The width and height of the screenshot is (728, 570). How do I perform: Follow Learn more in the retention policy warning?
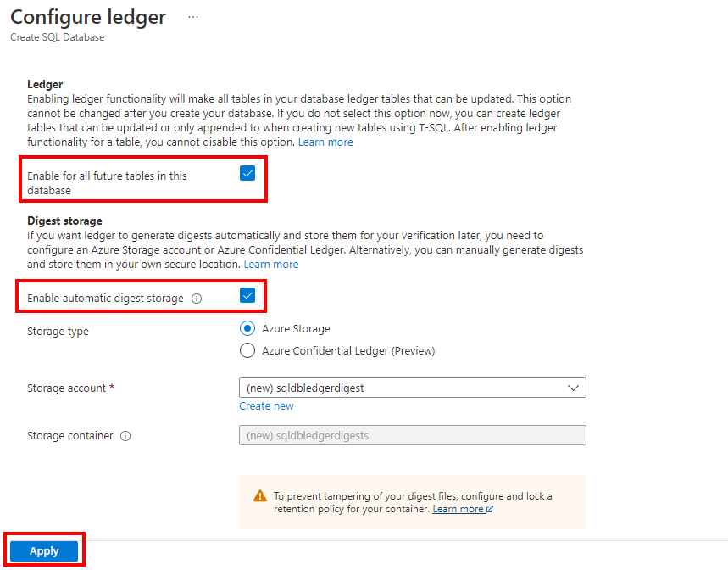click(458, 509)
